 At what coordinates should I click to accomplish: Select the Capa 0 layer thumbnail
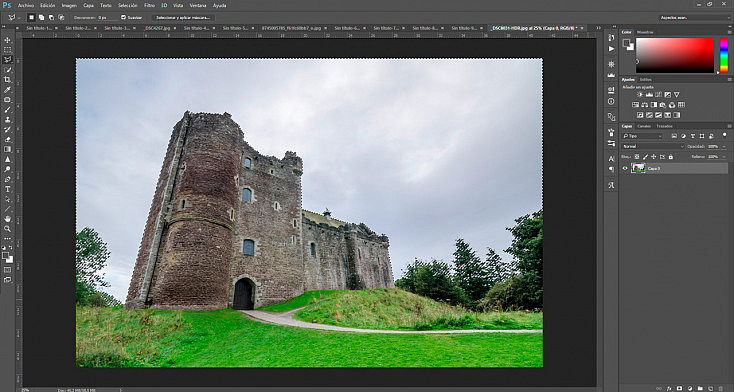638,168
